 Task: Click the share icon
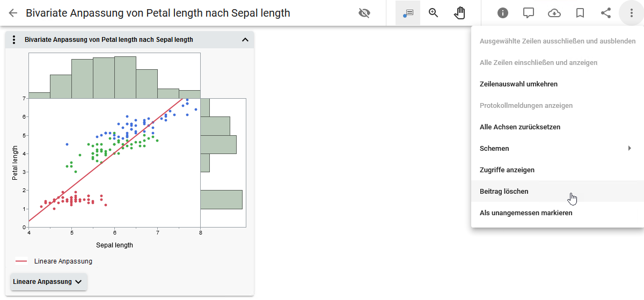tap(606, 13)
